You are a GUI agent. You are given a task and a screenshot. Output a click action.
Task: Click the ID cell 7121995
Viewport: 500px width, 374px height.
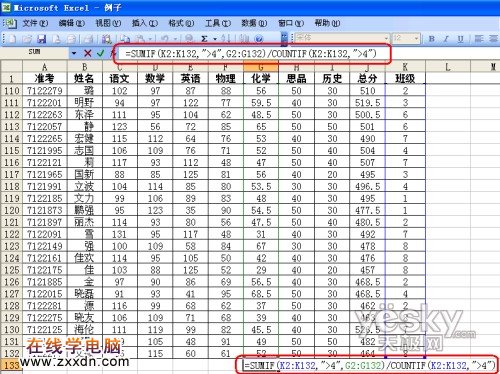(x=45, y=151)
